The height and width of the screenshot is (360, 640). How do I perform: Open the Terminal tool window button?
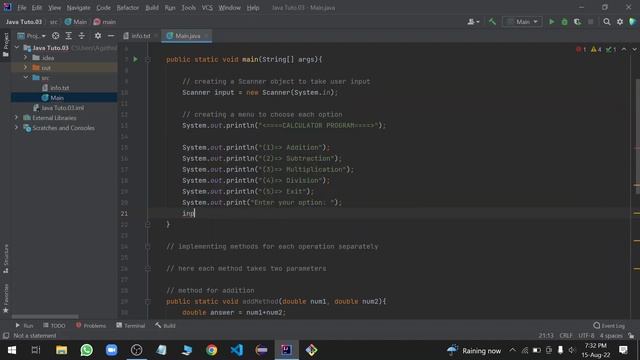click(130, 325)
